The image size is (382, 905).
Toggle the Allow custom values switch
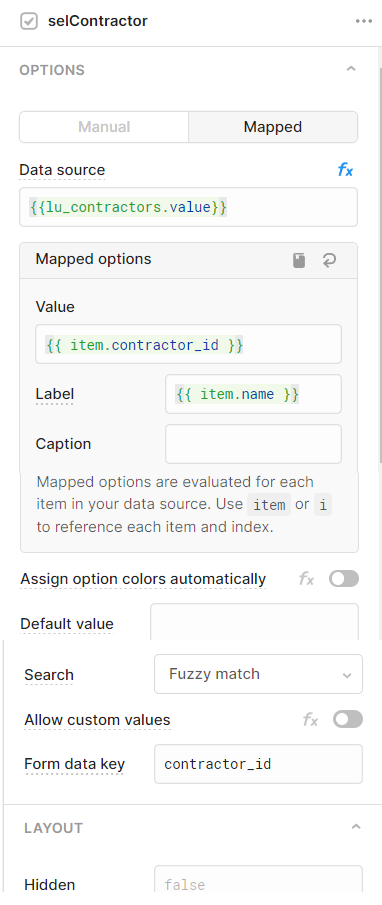tap(348, 719)
